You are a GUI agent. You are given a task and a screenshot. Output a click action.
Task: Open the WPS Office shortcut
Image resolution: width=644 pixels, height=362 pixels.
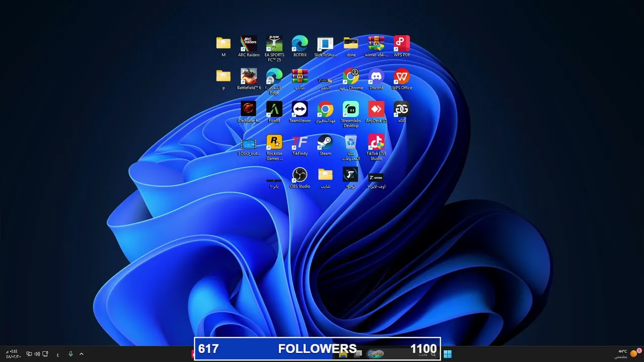pos(401,79)
